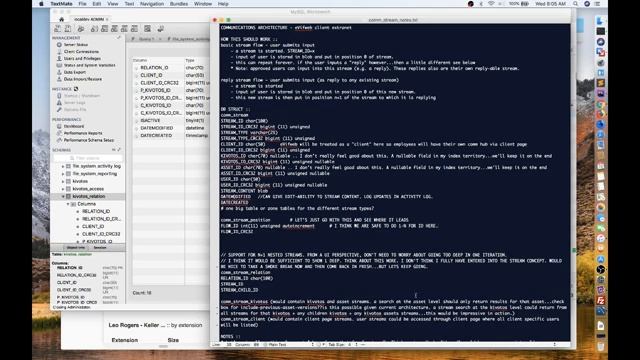This screenshot has height=360, width=640.
Task: Open Status and System Variables
Action: click(89, 65)
